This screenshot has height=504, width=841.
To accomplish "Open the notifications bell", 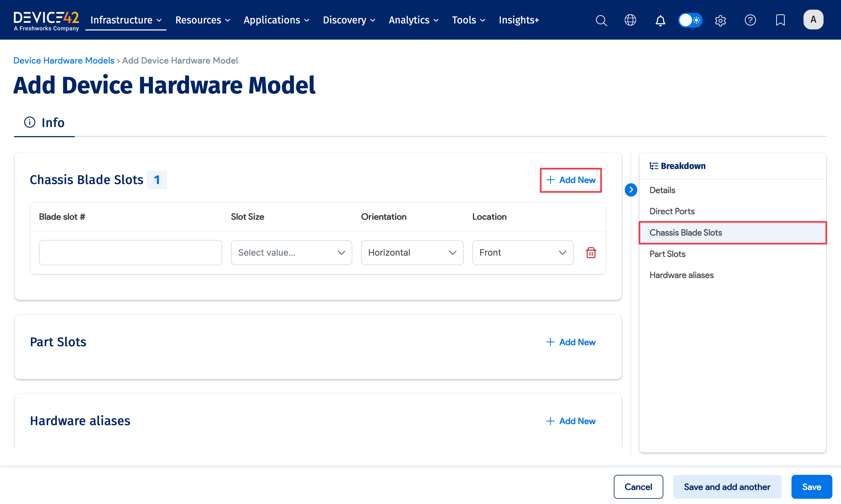I will tap(660, 20).
